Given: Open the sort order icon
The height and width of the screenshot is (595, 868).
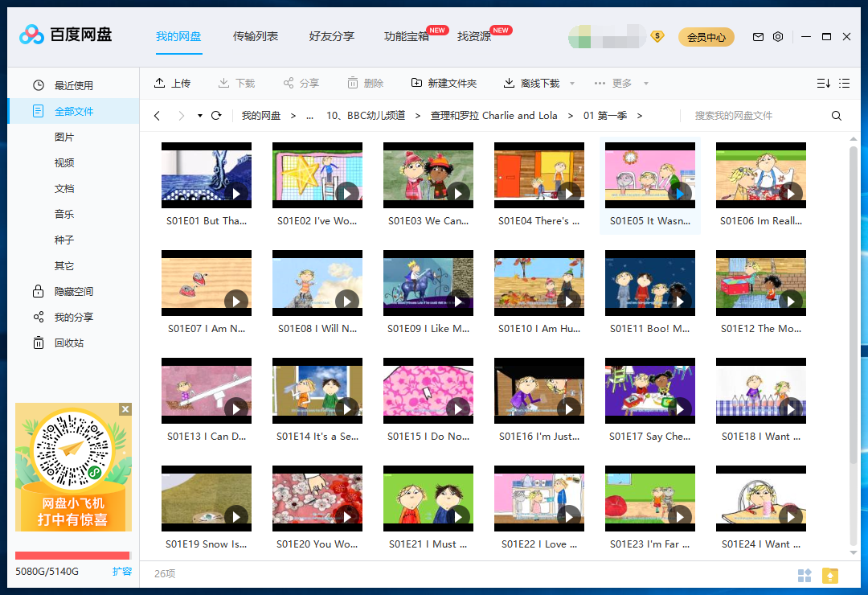Looking at the screenshot, I should (x=823, y=83).
